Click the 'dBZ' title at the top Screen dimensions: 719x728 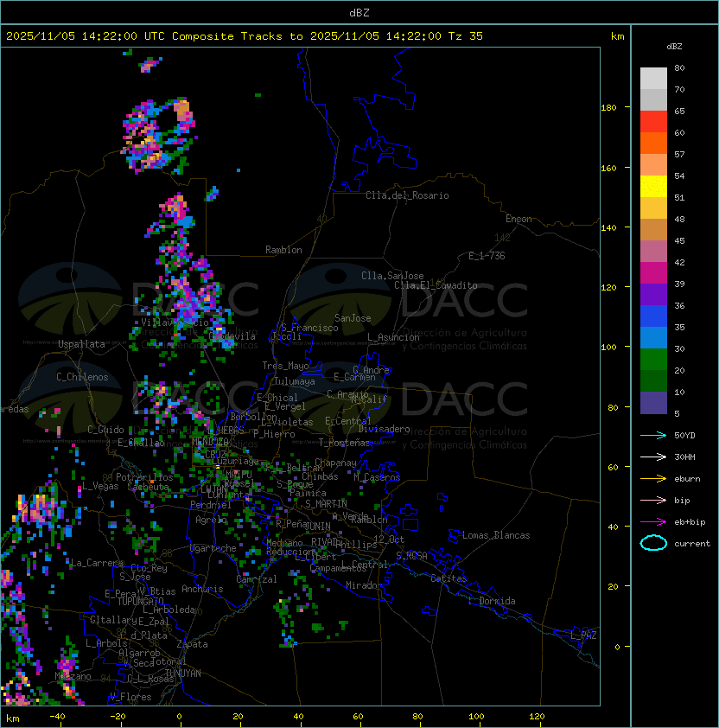[359, 12]
